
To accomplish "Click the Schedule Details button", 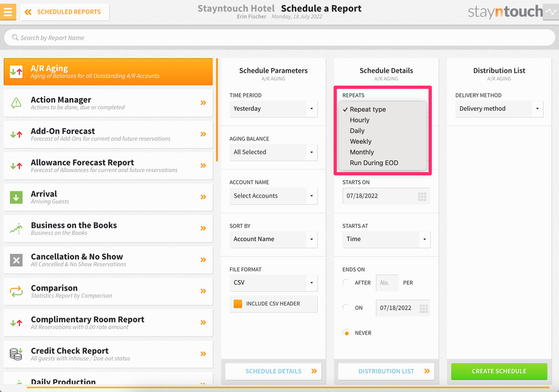I will point(273,371).
